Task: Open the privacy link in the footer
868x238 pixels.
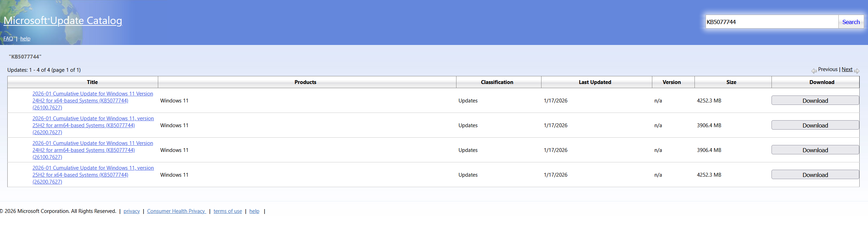Action: (131, 211)
